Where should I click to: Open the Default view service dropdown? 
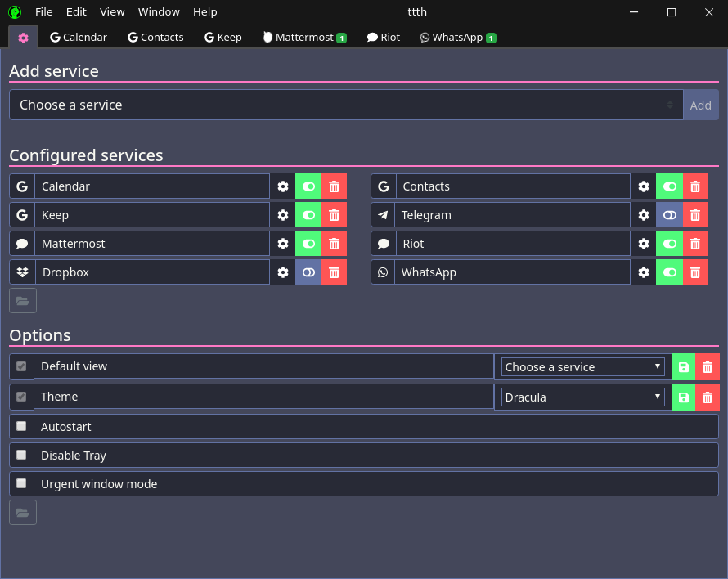(582, 367)
